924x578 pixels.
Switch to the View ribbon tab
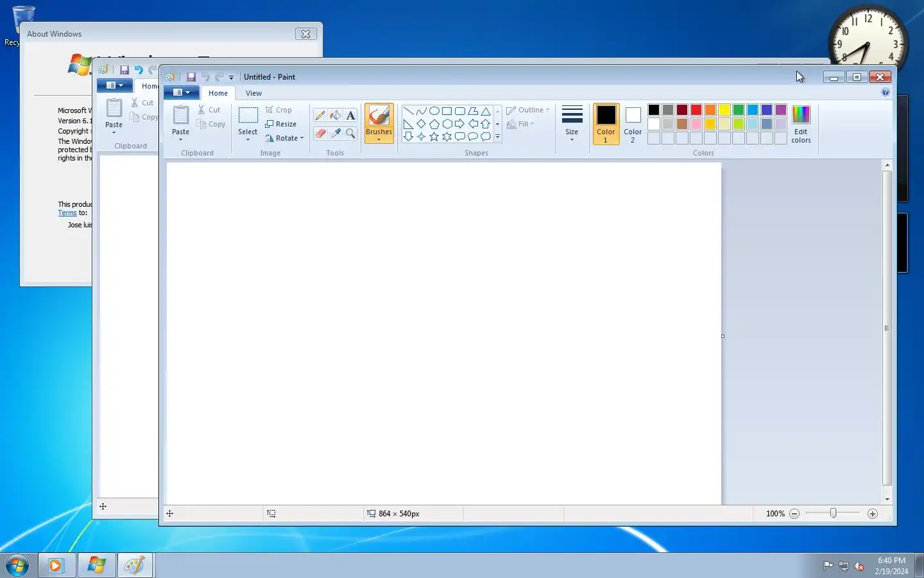click(x=253, y=93)
